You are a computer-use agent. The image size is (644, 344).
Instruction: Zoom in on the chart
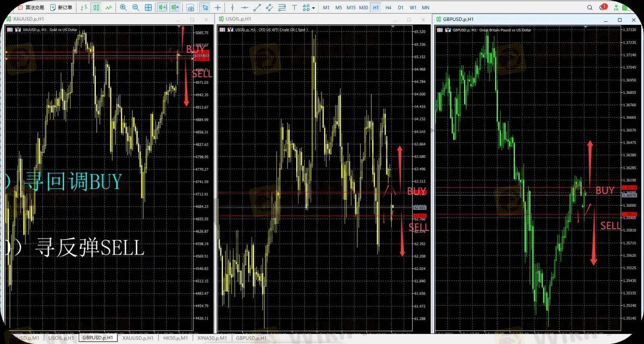point(123,8)
